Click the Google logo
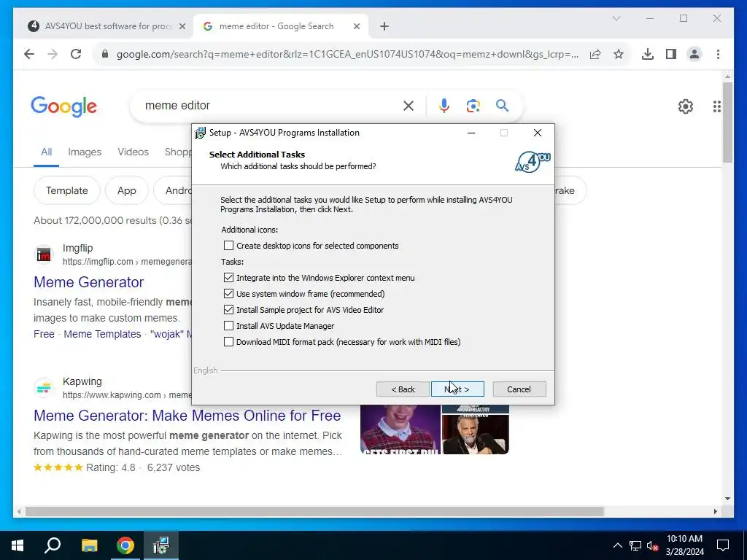Image resolution: width=747 pixels, height=560 pixels. 64,106
